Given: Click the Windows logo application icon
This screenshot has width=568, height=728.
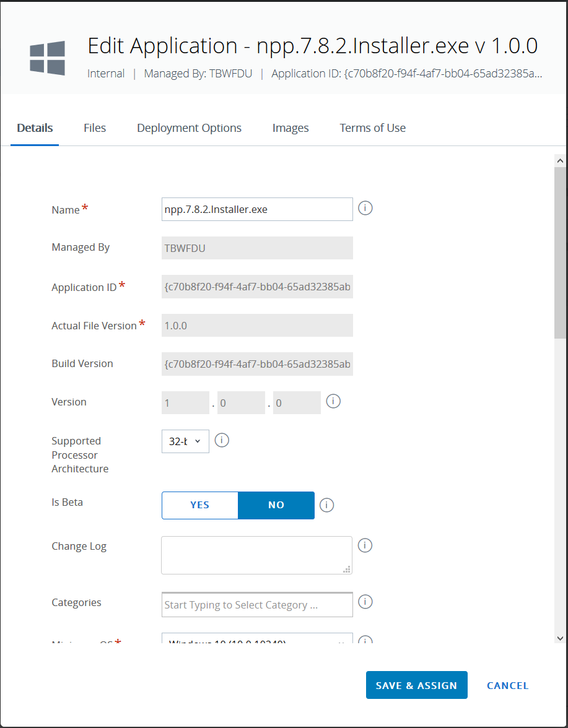Looking at the screenshot, I should click(x=47, y=58).
